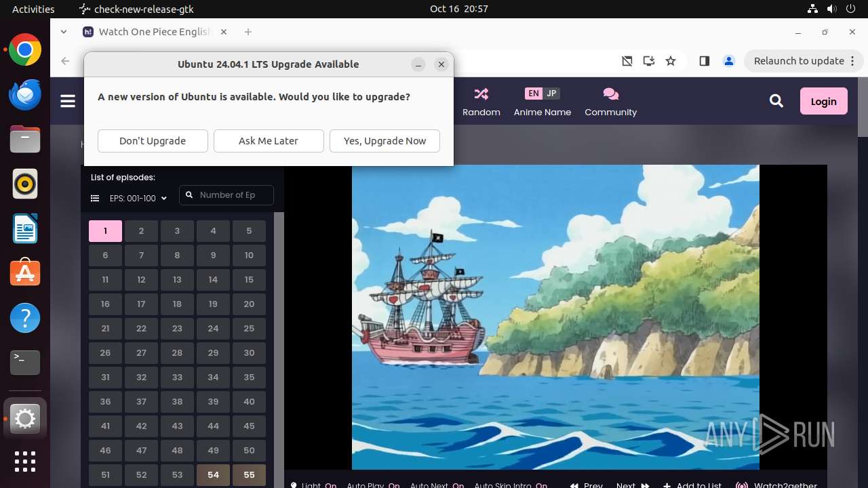The image size is (868, 488).
Task: Open the Files manager dock icon
Action: click(x=25, y=139)
